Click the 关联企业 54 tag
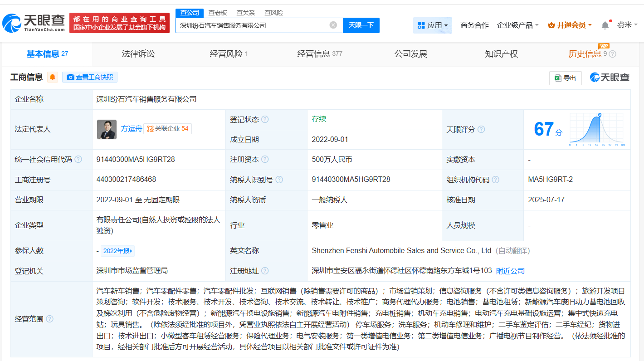 tap(167, 129)
